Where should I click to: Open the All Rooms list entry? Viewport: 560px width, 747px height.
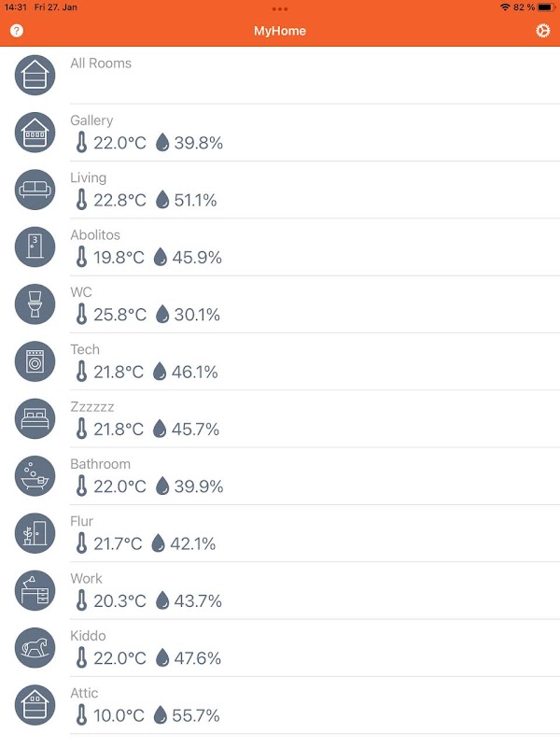coord(280,76)
